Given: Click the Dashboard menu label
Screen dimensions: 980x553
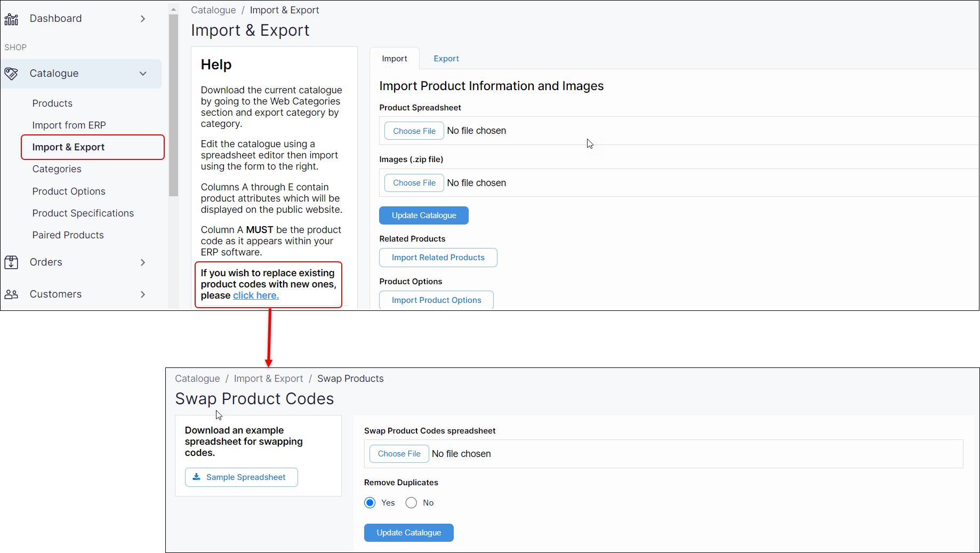Looking at the screenshot, I should pos(55,19).
